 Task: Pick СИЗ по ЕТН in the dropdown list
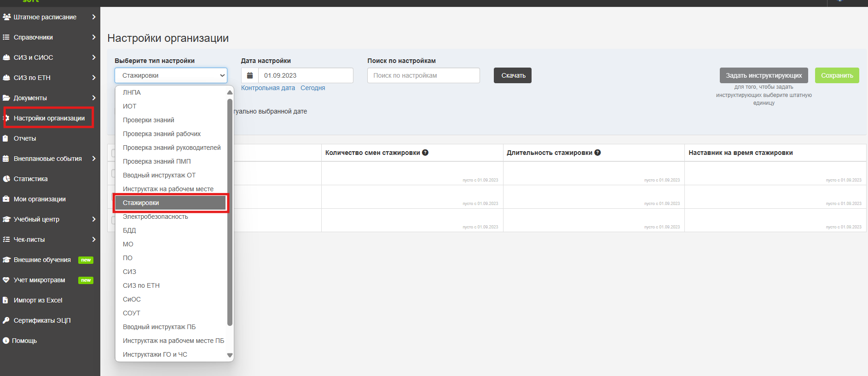(x=171, y=285)
